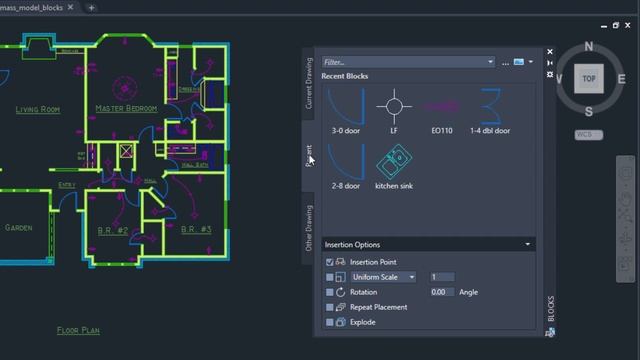640x360 pixels.
Task: Open the Full Navigation Wheel tool
Action: click(x=625, y=173)
